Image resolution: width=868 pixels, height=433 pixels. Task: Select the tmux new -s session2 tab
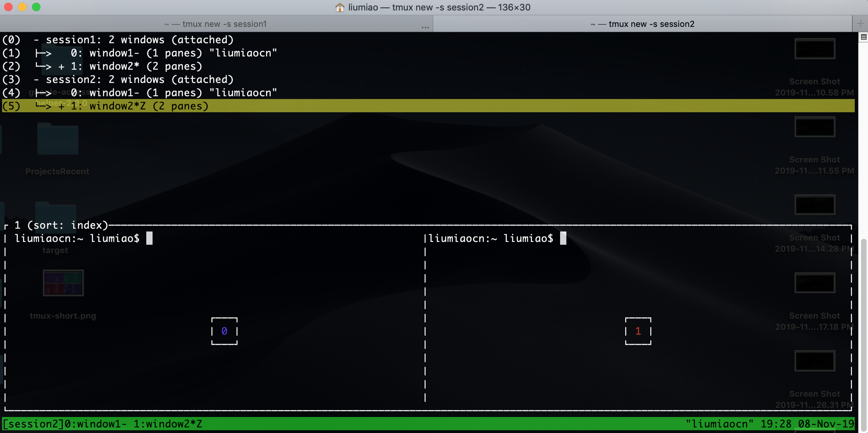[x=643, y=24]
